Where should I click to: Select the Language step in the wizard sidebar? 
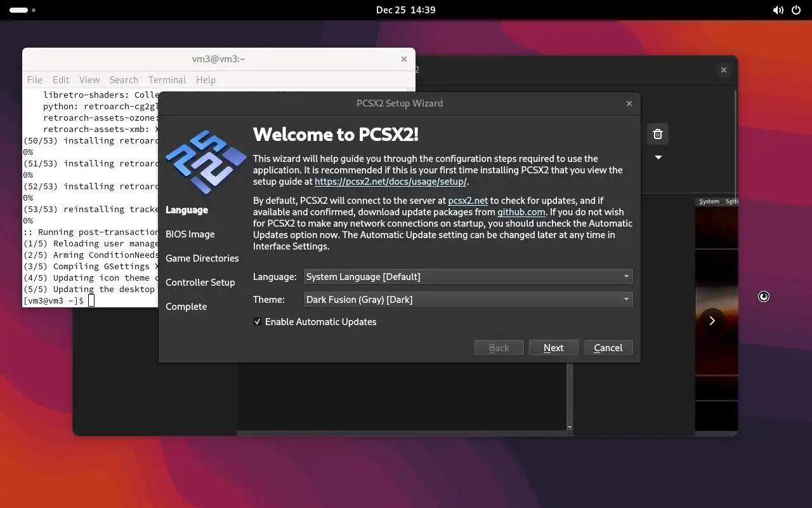click(187, 210)
